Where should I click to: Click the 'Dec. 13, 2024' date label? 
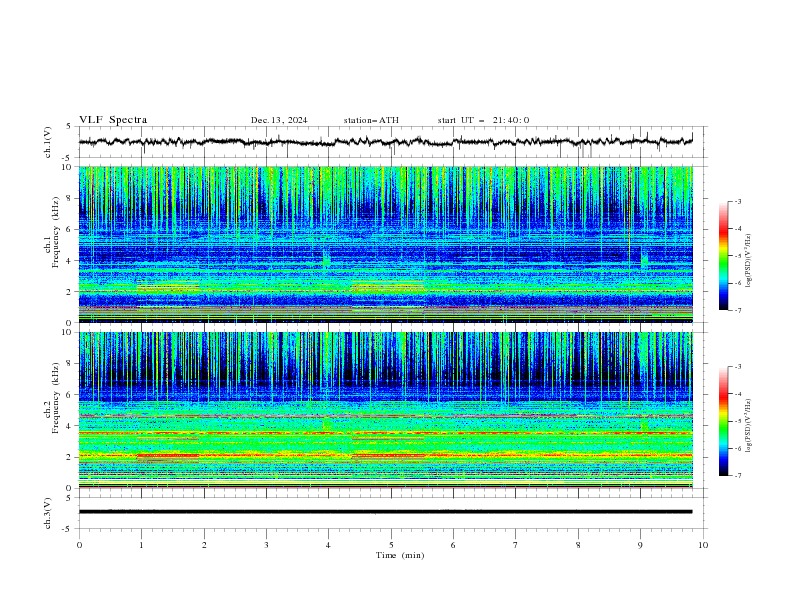click(x=279, y=120)
